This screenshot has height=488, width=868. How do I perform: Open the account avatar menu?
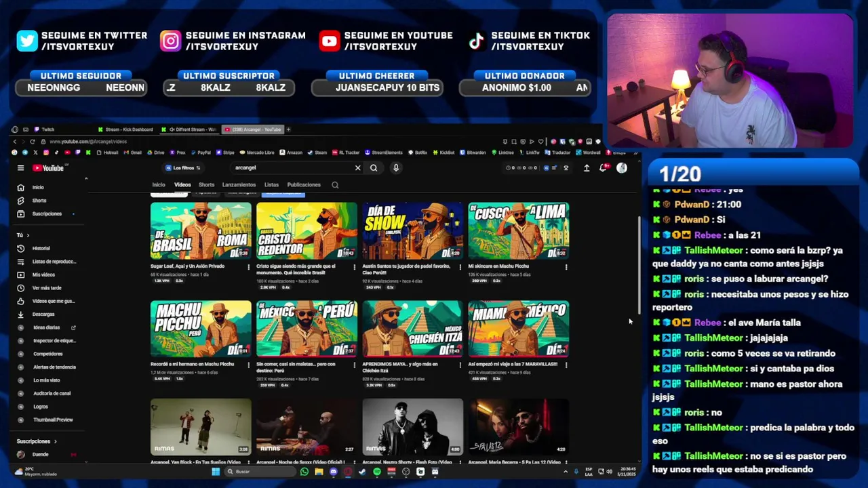click(622, 168)
